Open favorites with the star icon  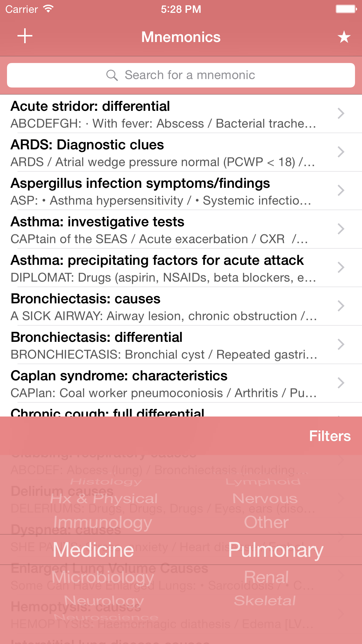point(344,37)
